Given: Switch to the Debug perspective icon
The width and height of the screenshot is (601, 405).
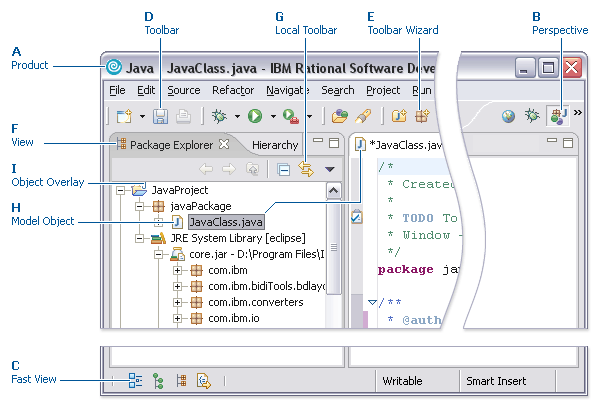Looking at the screenshot, I should (x=532, y=115).
